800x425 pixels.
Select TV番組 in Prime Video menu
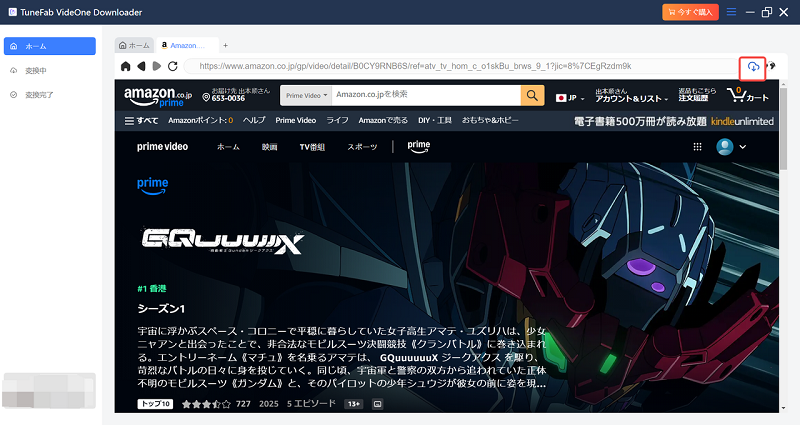coord(312,147)
